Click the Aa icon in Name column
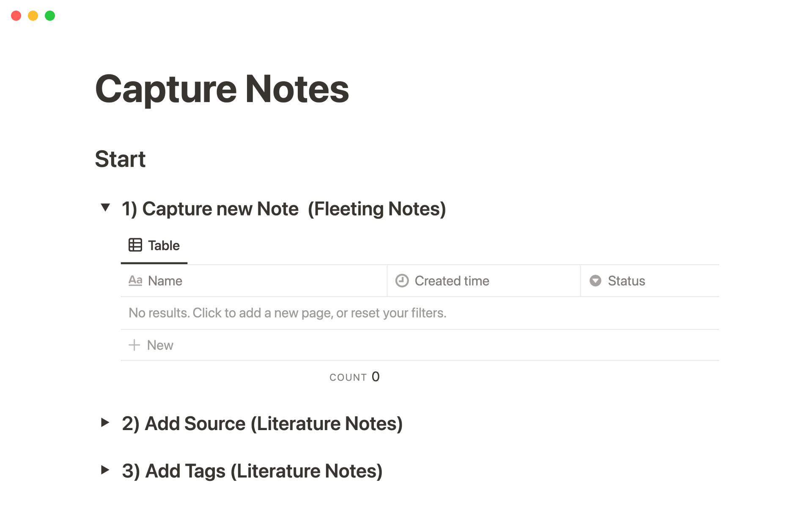This screenshot has height=508, width=812. (x=135, y=281)
